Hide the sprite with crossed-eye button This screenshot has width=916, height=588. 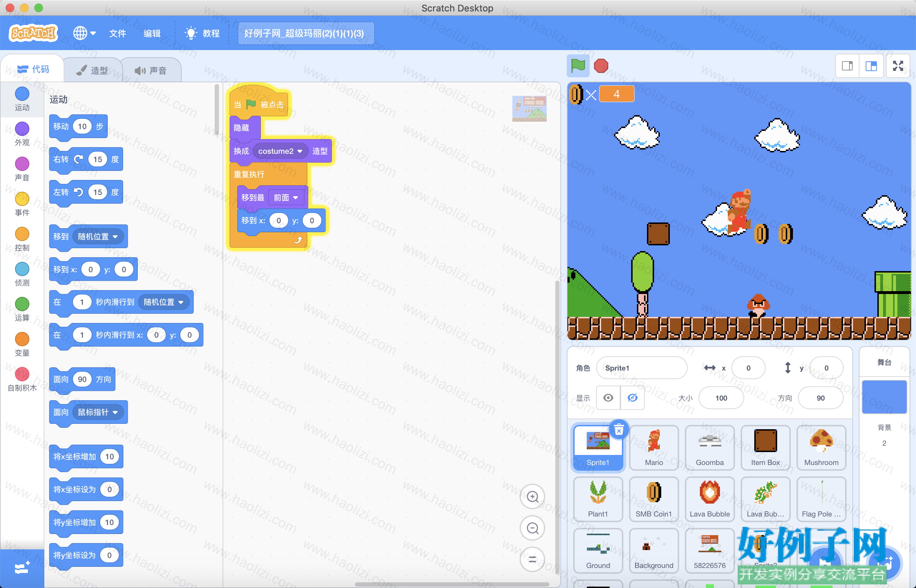(632, 398)
